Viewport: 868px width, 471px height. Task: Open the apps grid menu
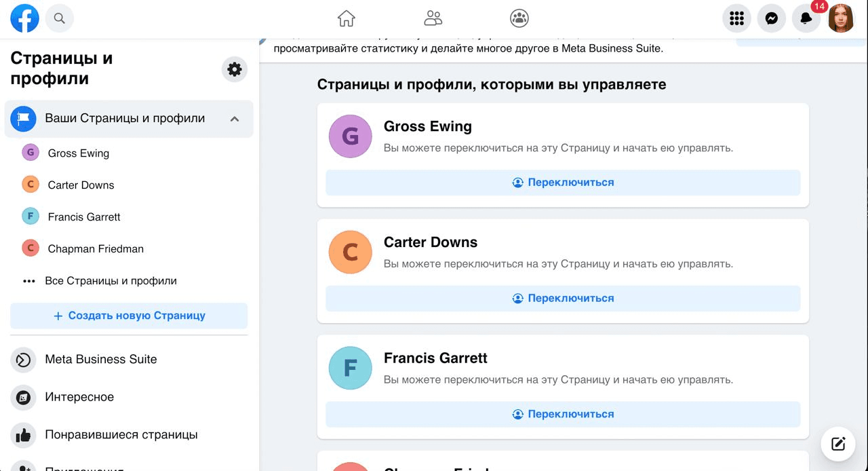coord(736,18)
